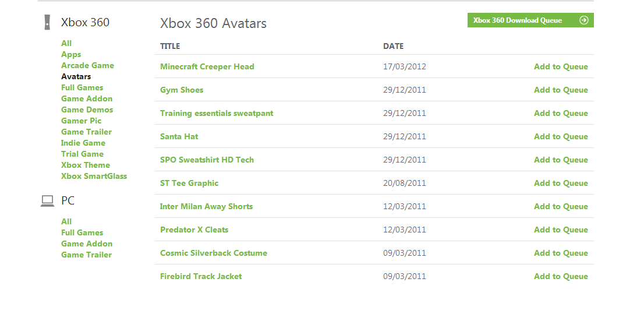
Task: Open Arcade Game category in sidebar
Action: [87, 65]
